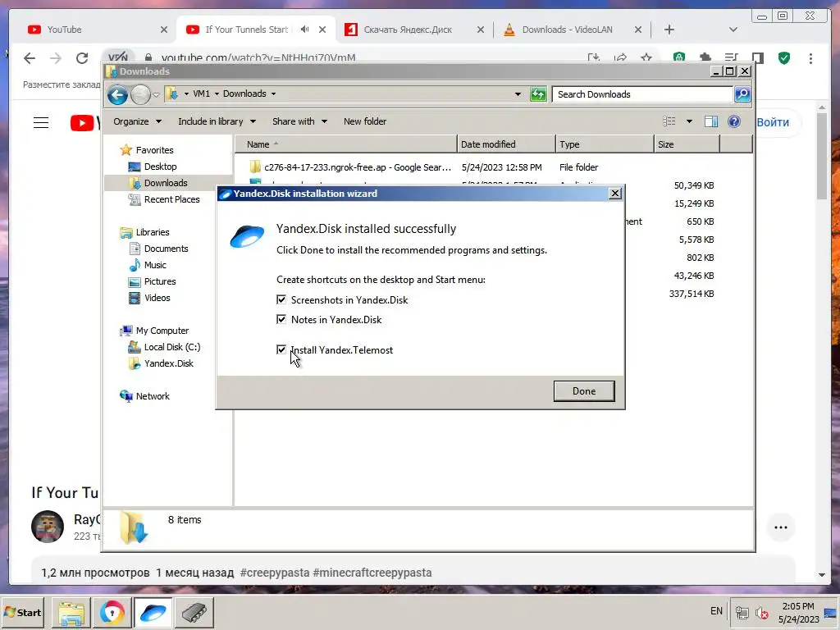
Task: Open Pictures library in navigation pane
Action: [160, 281]
